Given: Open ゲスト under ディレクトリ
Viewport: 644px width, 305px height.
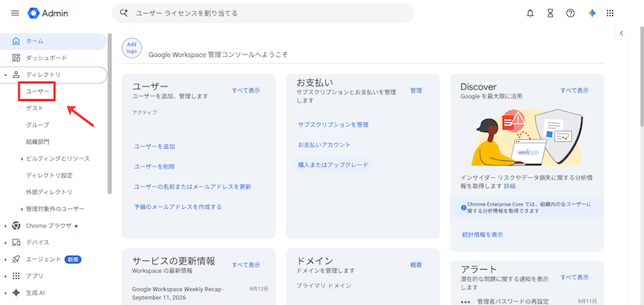Looking at the screenshot, I should point(34,108).
